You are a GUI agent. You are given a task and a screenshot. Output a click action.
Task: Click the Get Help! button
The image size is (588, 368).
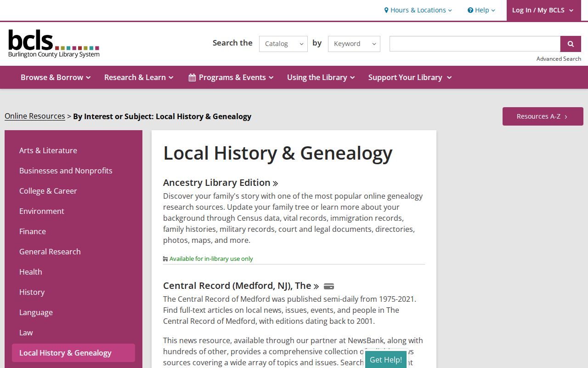(386, 360)
